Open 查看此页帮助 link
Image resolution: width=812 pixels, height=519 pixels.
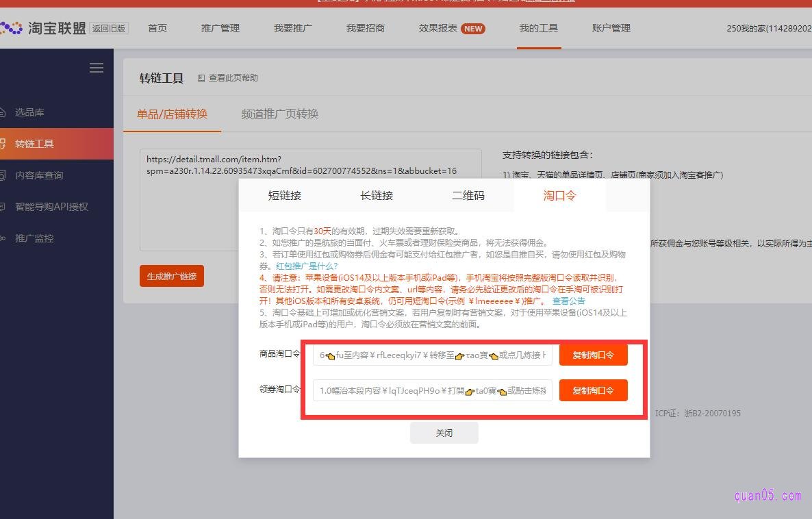pyautogui.click(x=233, y=77)
